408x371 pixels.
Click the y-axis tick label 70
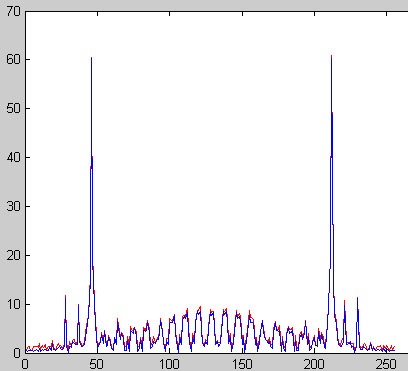pyautogui.click(x=13, y=11)
